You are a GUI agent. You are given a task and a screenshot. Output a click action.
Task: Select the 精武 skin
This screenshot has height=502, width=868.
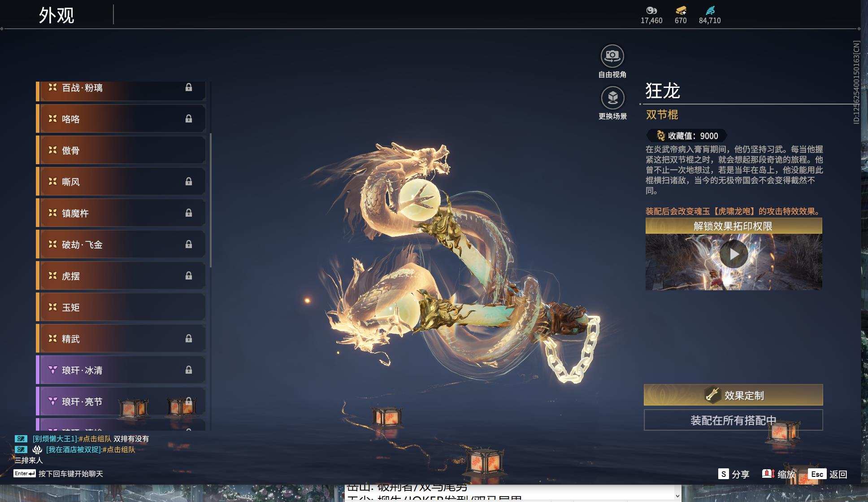point(121,339)
